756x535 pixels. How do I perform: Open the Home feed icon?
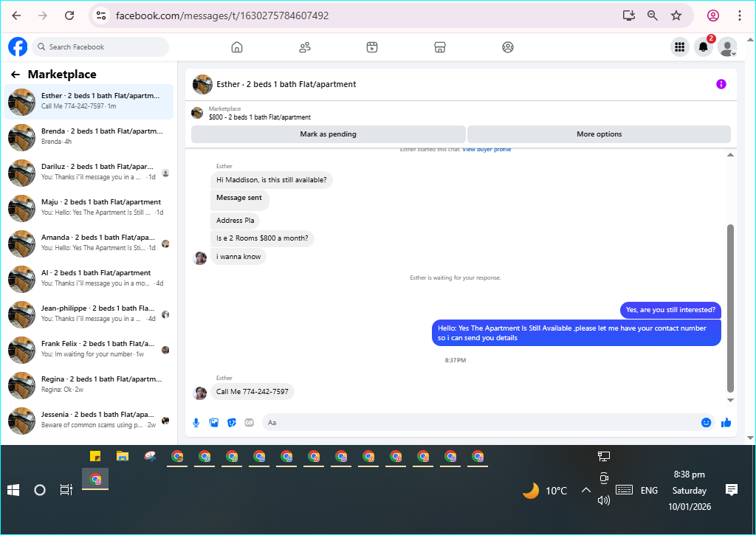click(237, 47)
